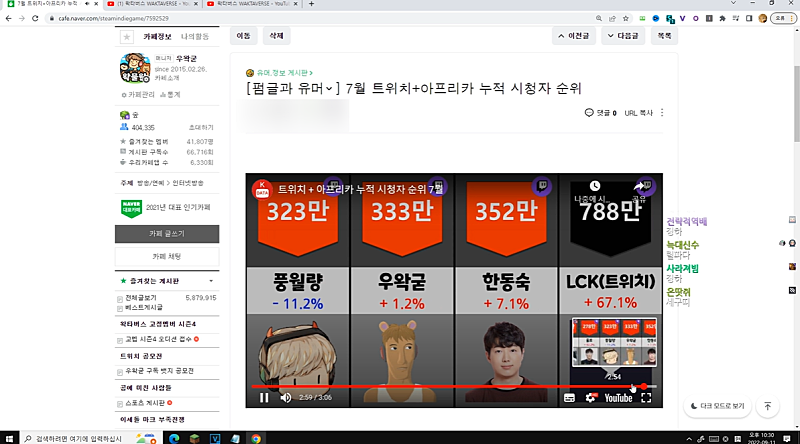Click the browser forward arrow
The width and height of the screenshot is (800, 444).
pyautogui.click(x=21, y=18)
